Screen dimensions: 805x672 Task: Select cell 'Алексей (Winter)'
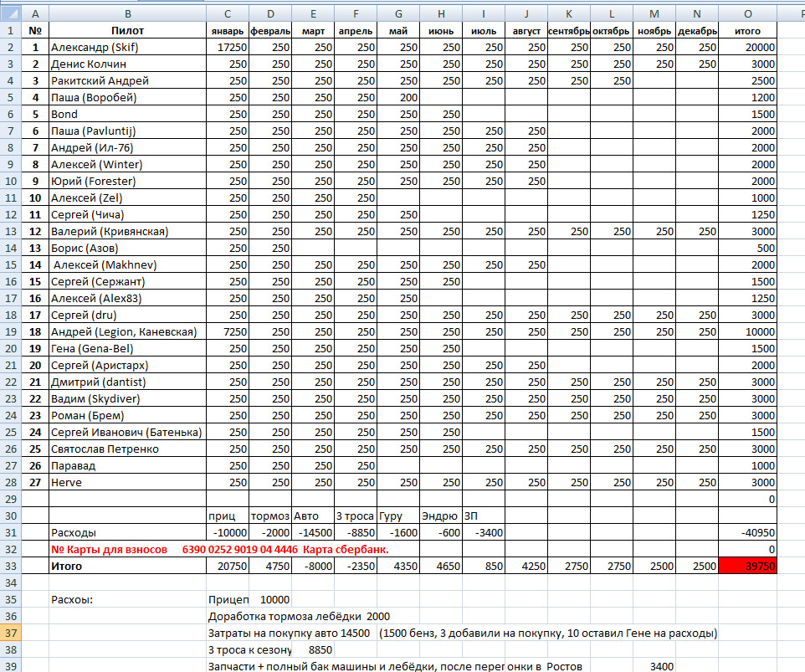[x=127, y=164]
